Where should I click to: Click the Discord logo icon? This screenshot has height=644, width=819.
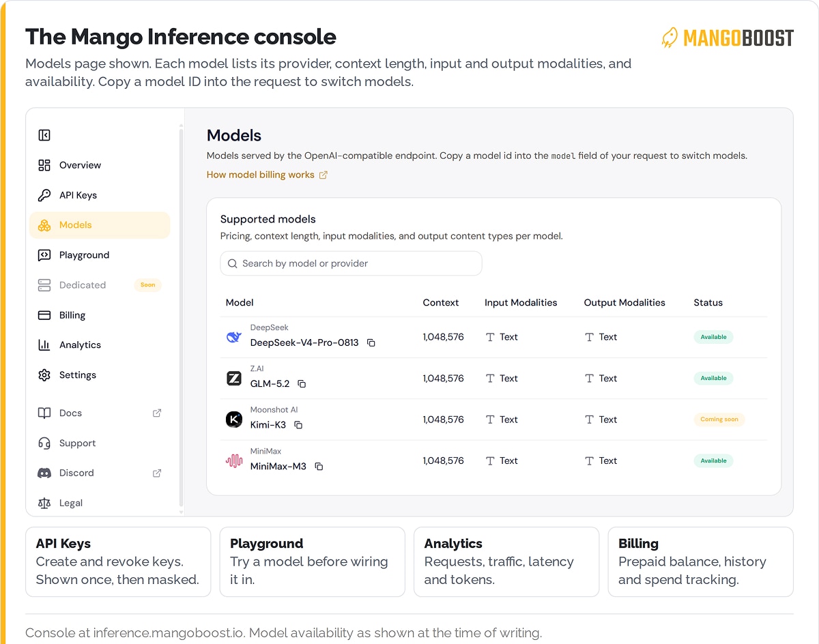pyautogui.click(x=44, y=473)
